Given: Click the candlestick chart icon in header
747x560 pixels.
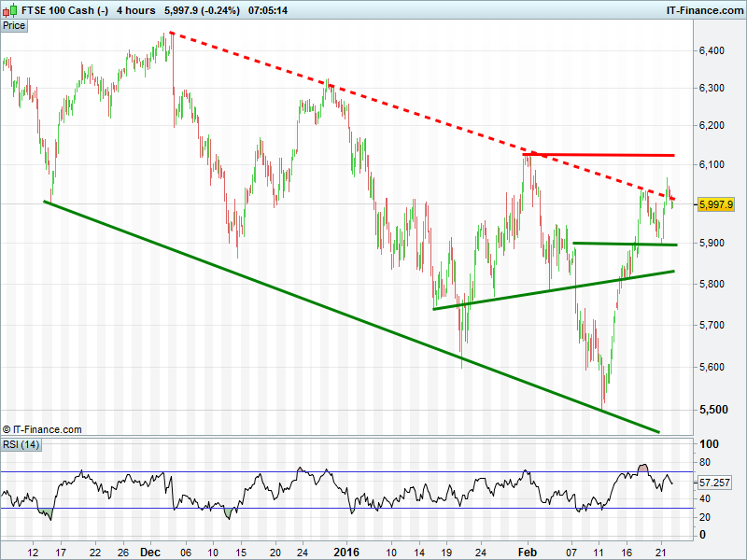Looking at the screenshot, I should tap(9, 10).
